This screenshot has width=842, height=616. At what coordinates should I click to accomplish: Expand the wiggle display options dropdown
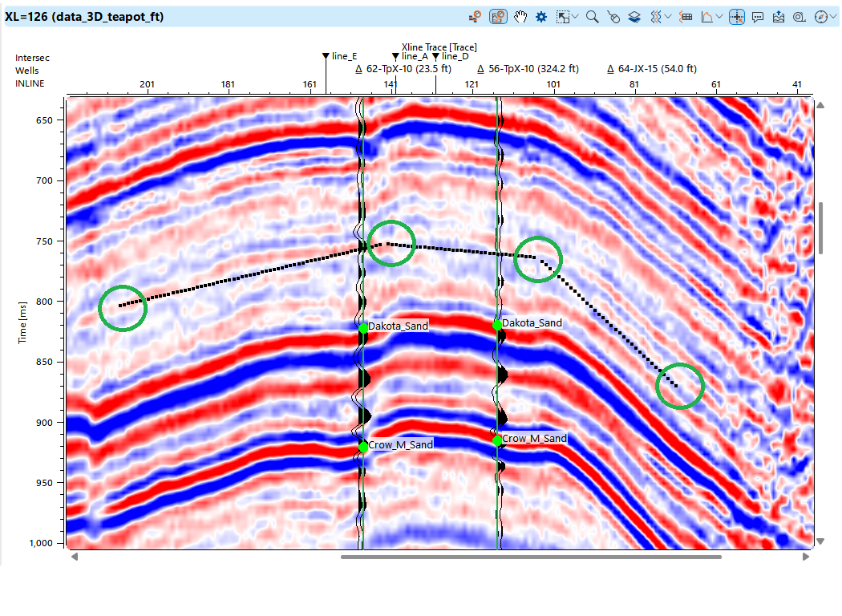pyautogui.click(x=668, y=16)
